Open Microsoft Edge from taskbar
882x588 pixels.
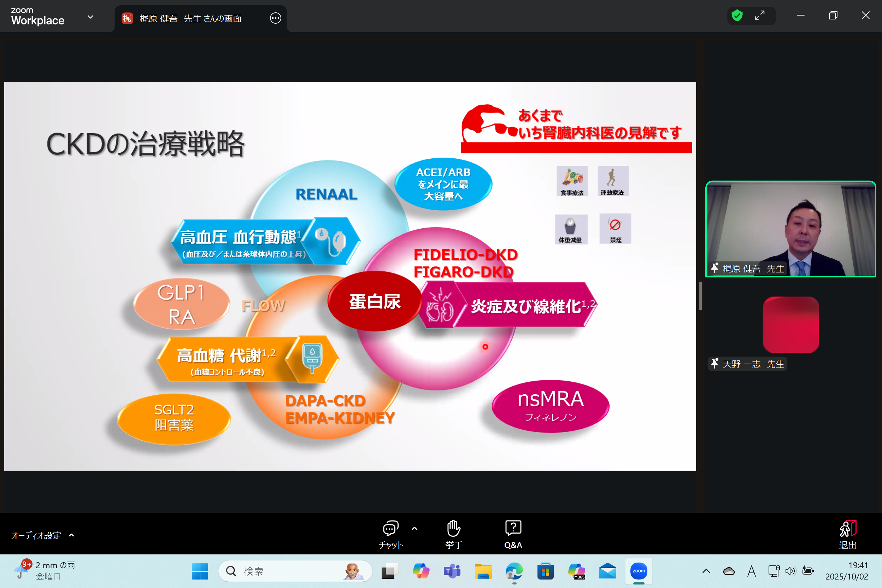[x=514, y=571]
